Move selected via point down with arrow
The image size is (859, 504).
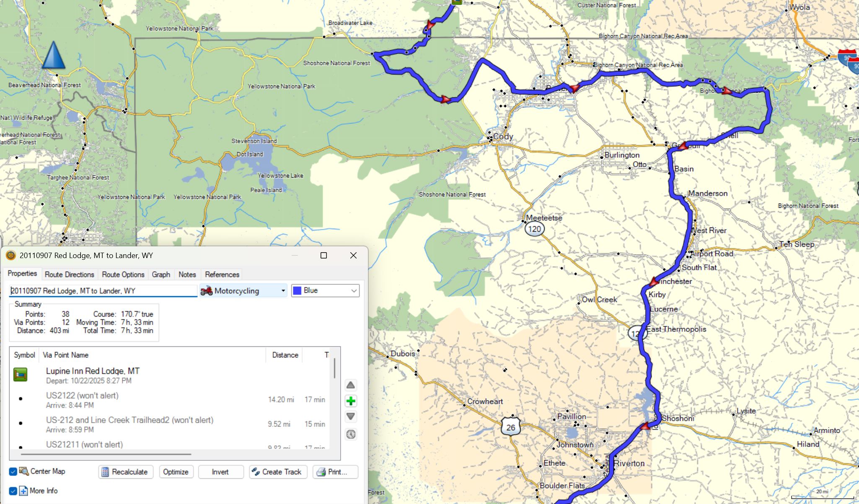tap(351, 417)
